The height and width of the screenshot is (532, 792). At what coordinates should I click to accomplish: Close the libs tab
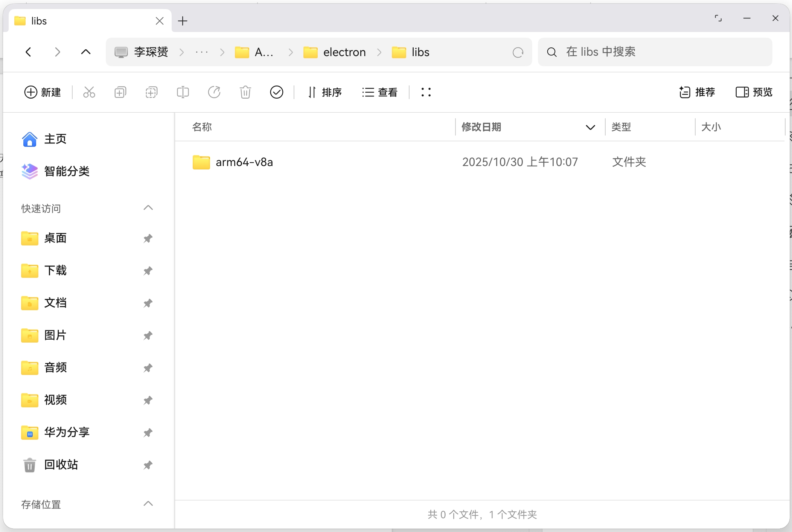coord(160,21)
